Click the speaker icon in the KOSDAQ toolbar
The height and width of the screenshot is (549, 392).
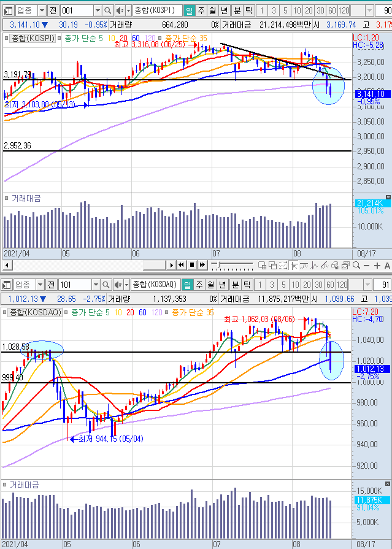click(x=119, y=285)
